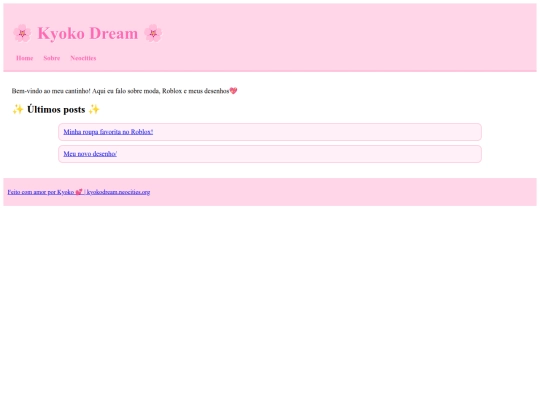
Task: Click the sparkle emoji after Últimos posts
Action: point(94,110)
